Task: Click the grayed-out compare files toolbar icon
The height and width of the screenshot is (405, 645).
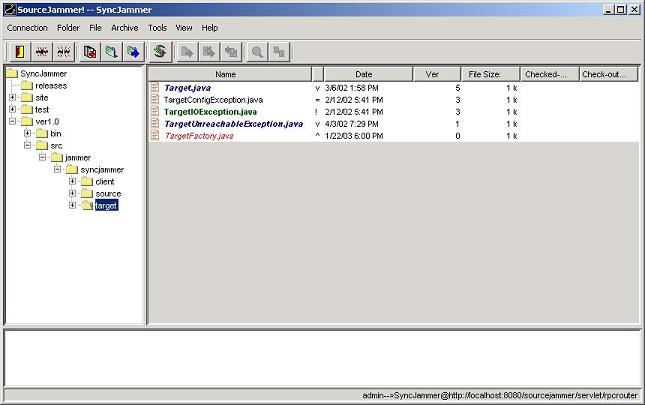Action: (279, 52)
